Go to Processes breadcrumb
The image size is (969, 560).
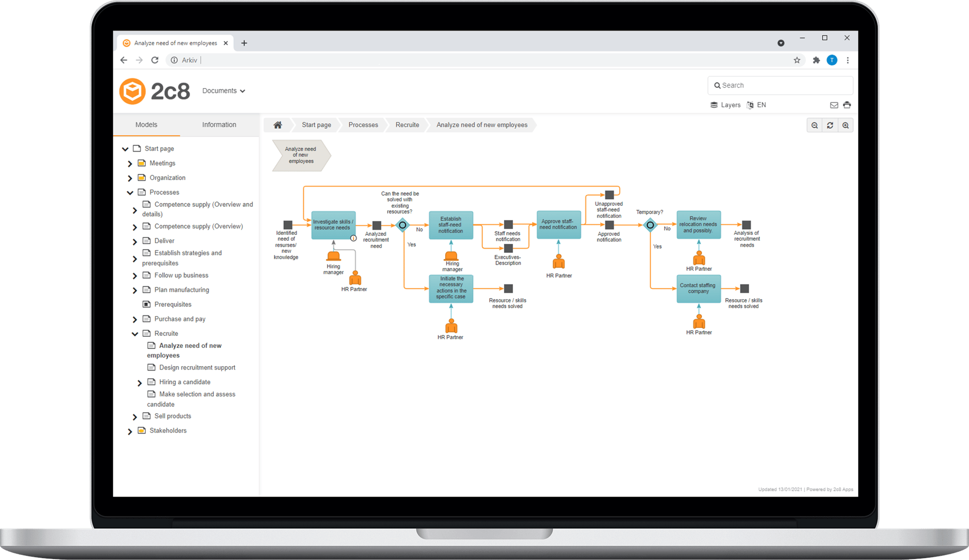coord(363,125)
